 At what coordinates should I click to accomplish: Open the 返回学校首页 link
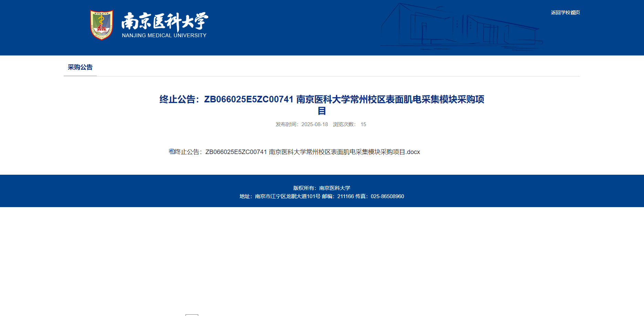coord(565,12)
